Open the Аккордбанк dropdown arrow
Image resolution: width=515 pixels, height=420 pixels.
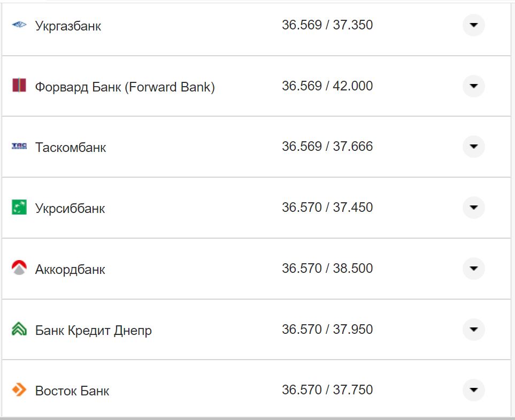pos(473,268)
